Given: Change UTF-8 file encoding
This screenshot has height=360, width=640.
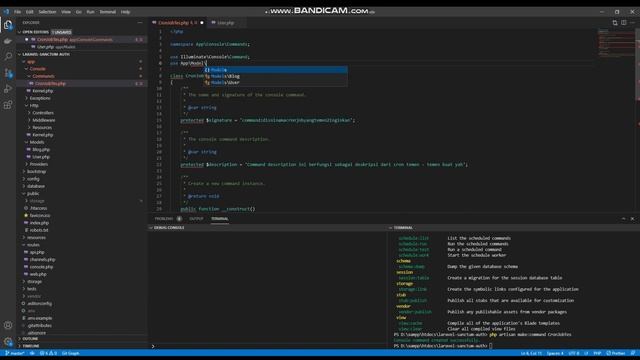Looking at the screenshot, I should click(574, 353).
